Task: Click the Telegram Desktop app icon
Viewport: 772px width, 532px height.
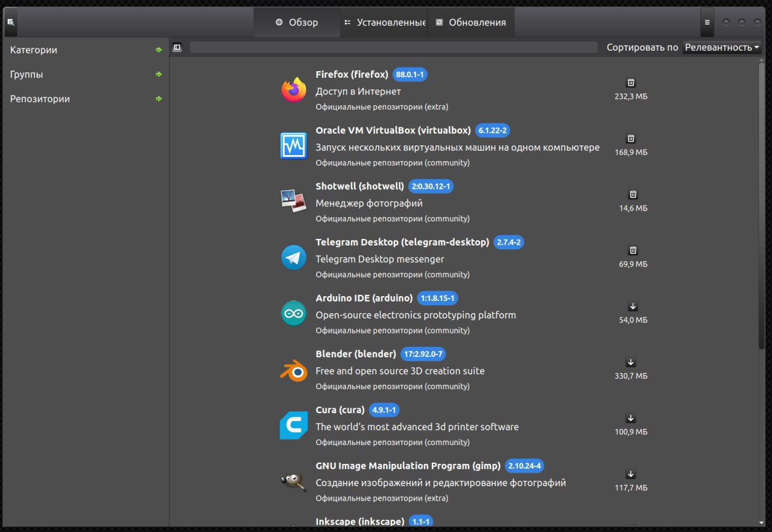Action: point(294,258)
